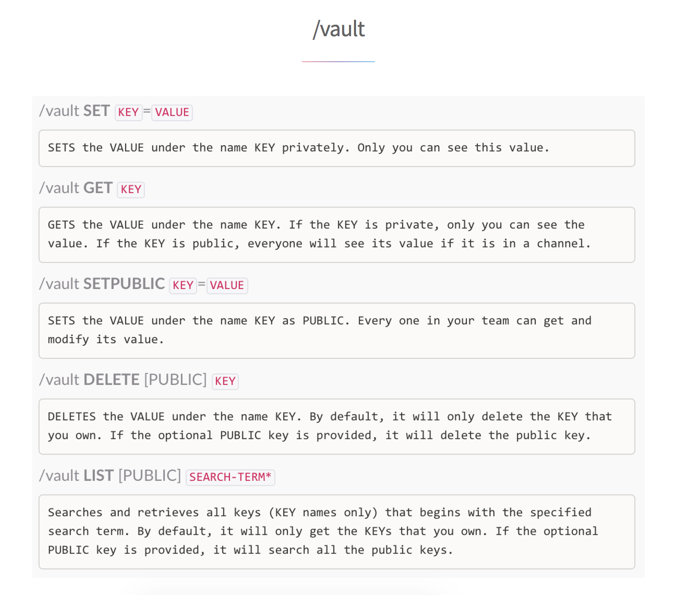Click the SETPUBLIC description code box
This screenshot has width=681, height=595.
[337, 331]
